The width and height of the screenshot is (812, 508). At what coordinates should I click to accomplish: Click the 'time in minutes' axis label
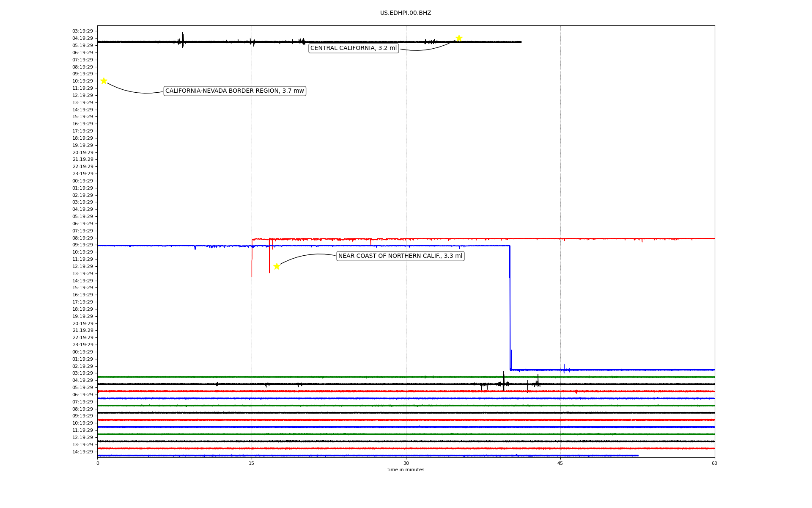click(406, 470)
